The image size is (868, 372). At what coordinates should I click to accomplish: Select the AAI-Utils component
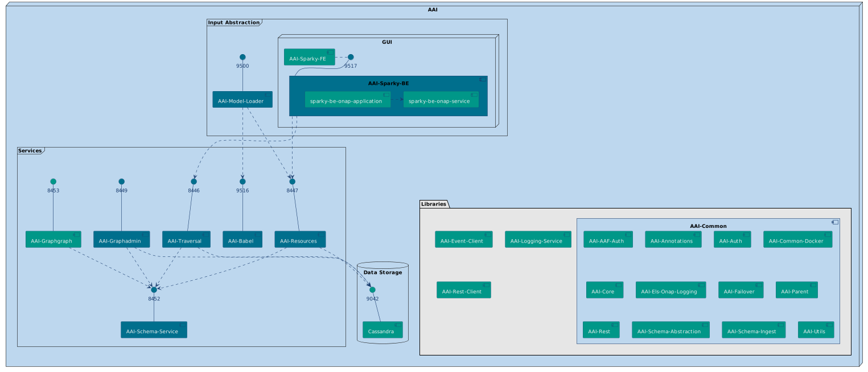[816, 330]
